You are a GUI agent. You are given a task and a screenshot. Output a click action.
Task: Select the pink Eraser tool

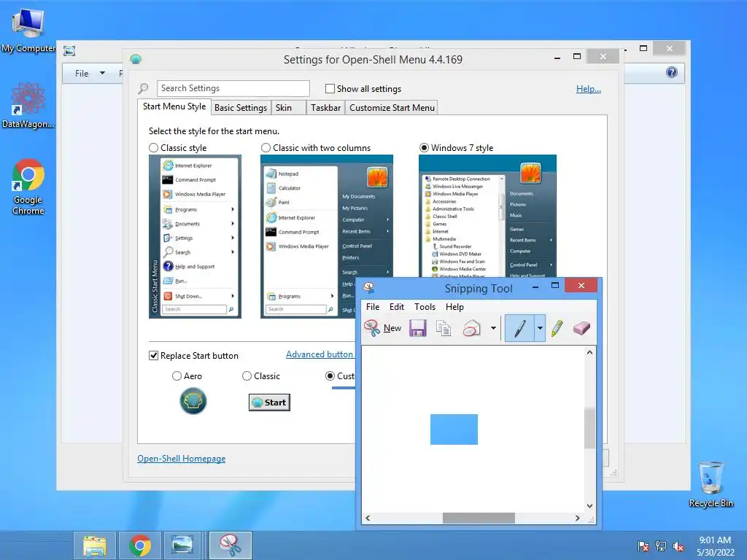[581, 328]
